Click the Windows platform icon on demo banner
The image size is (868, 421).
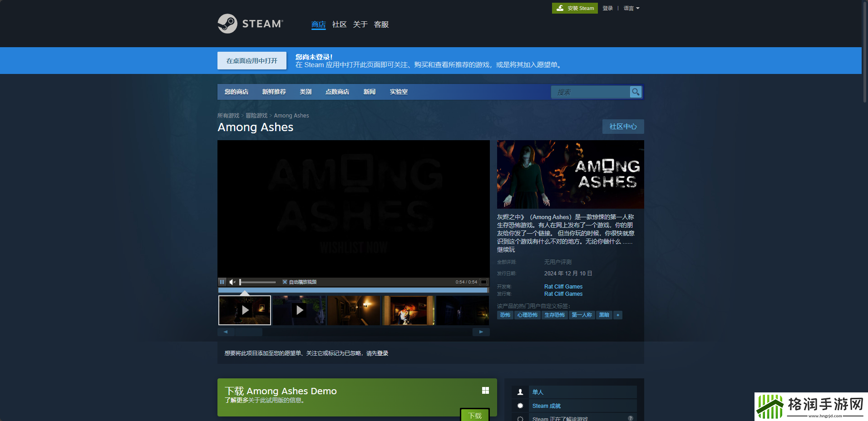tap(485, 391)
